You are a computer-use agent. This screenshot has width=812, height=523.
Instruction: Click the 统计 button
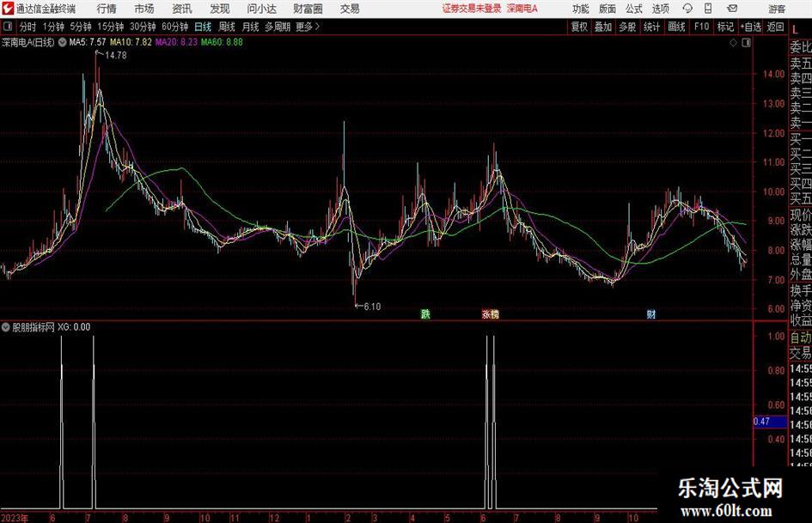click(651, 27)
